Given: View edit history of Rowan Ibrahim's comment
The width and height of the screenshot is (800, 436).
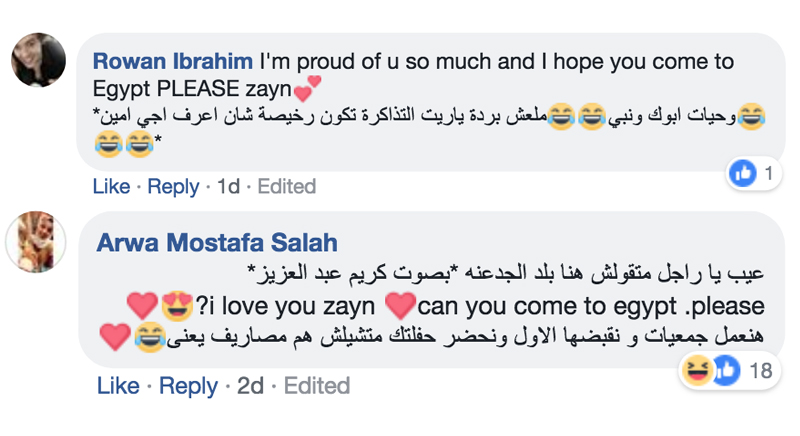Looking at the screenshot, I should pyautogui.click(x=287, y=186).
